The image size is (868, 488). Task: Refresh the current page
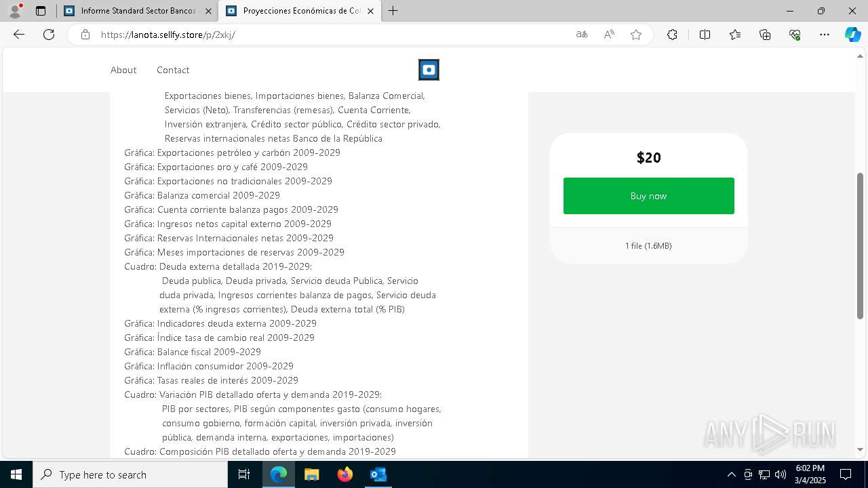click(x=49, y=35)
